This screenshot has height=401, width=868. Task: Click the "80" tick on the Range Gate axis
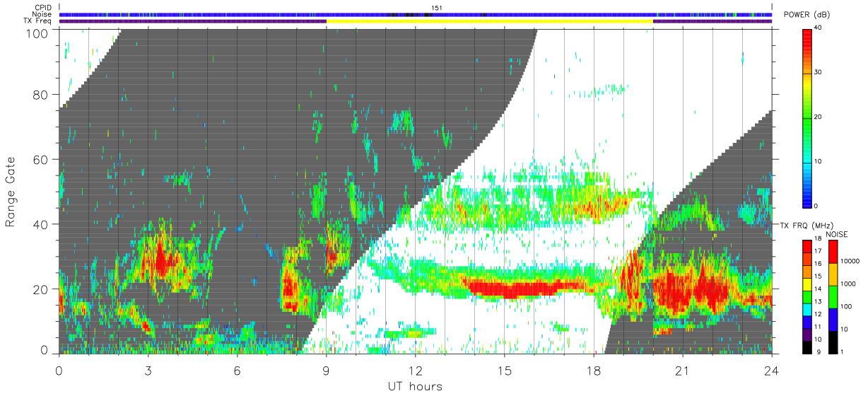(x=40, y=95)
